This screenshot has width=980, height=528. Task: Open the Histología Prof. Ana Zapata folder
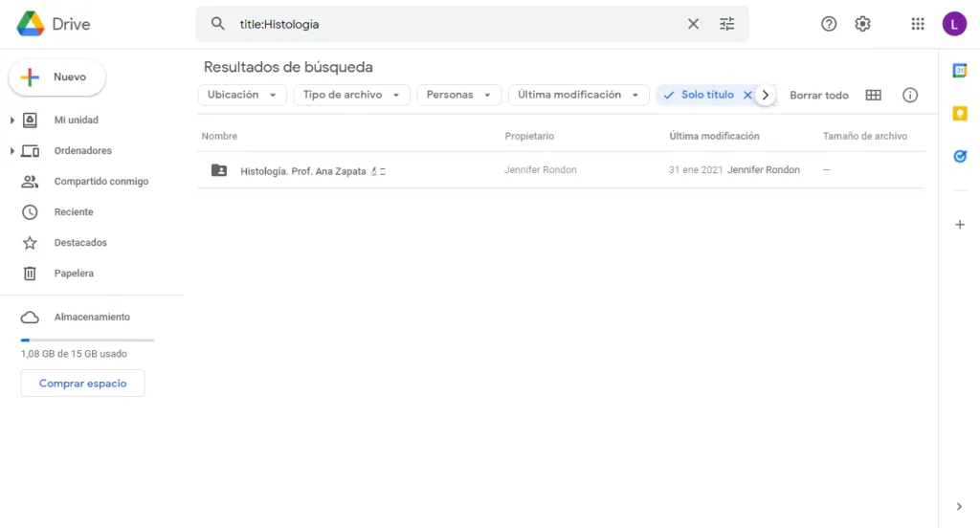pyautogui.click(x=302, y=170)
